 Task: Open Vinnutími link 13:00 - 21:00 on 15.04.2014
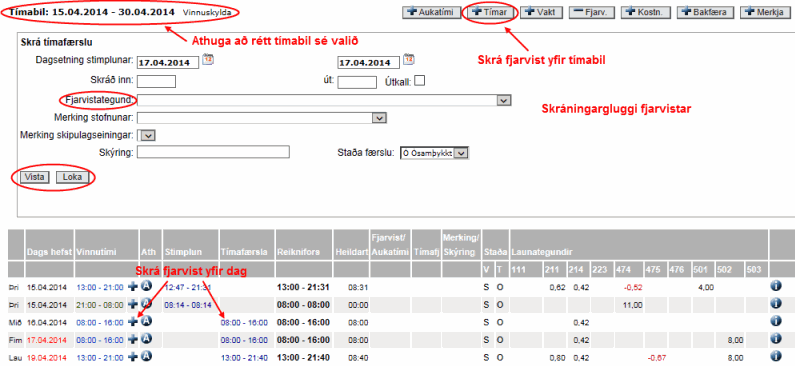click(x=100, y=287)
